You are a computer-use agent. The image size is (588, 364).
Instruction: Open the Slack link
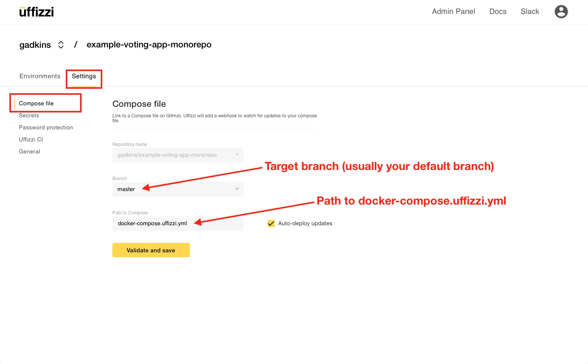[x=530, y=12]
